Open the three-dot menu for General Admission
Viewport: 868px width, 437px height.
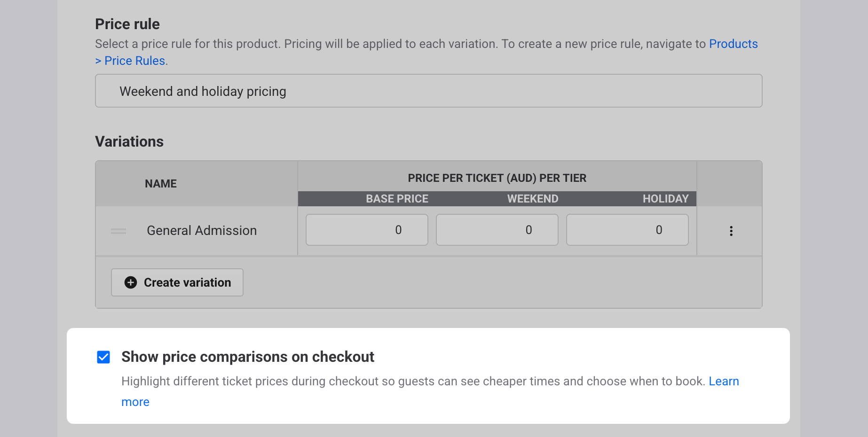tap(731, 231)
